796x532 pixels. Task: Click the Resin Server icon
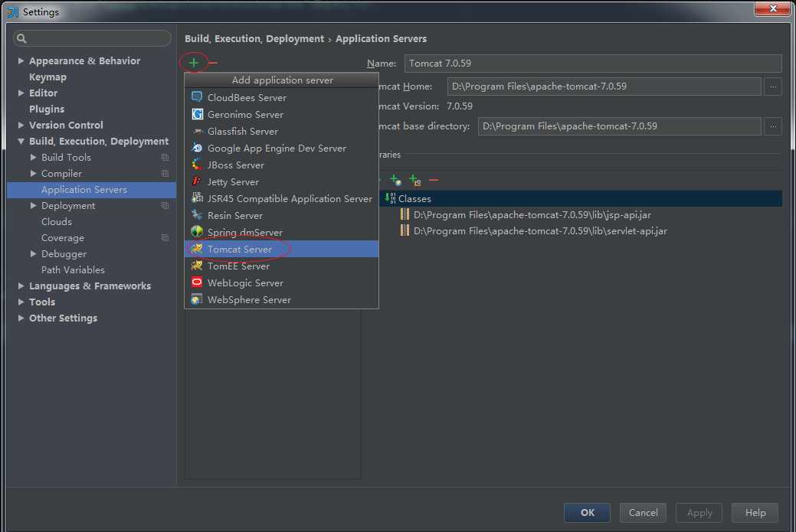tap(197, 215)
